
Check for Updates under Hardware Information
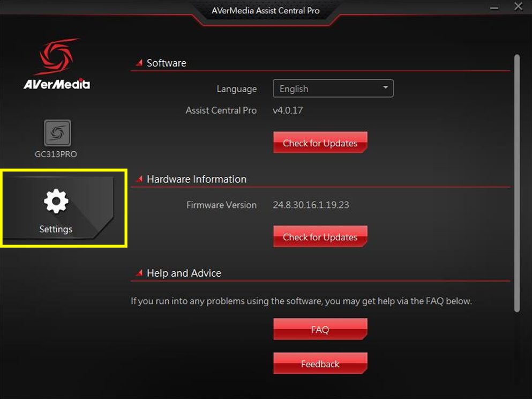(320, 237)
